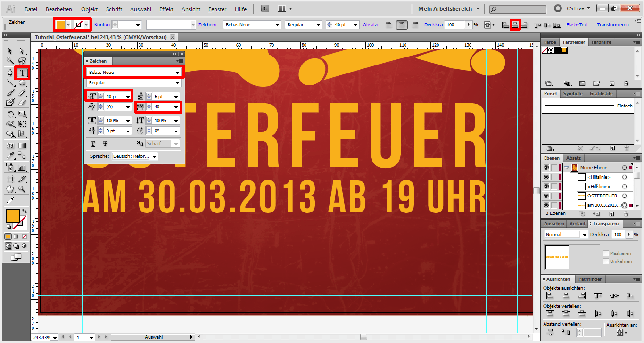Viewport: 644px width, 343px height.
Task: Open the Effekt menu
Action: click(166, 9)
